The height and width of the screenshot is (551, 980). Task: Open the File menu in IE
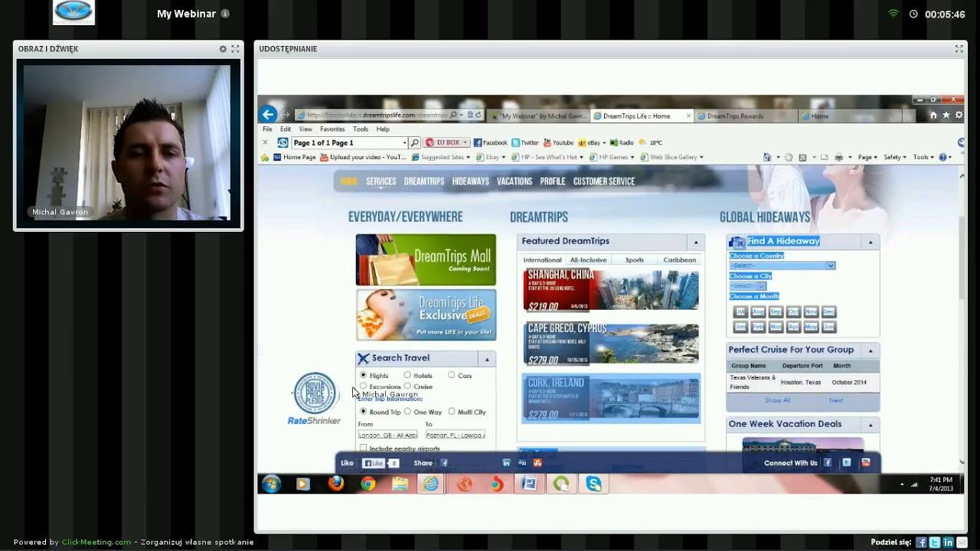[x=268, y=129]
